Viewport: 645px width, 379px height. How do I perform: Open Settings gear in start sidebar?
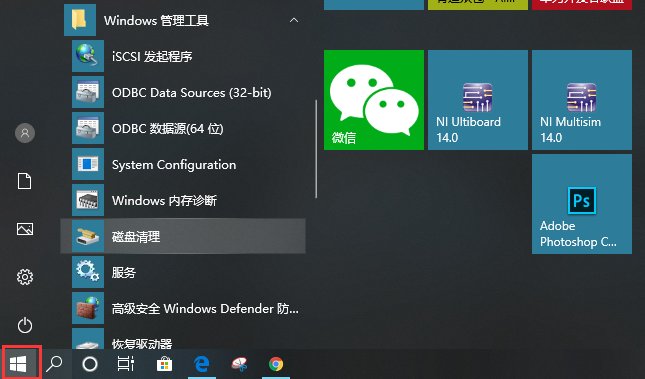click(25, 277)
